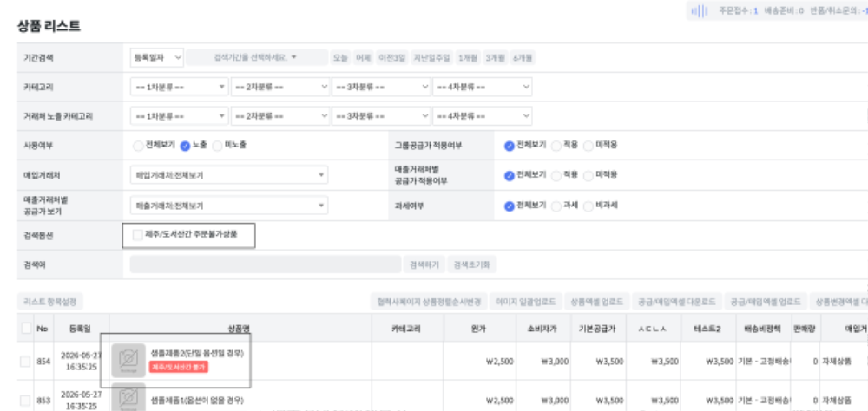Screen dimensions: 868x411
Task: Click 배송준비:0 status counter
Action: click(x=784, y=10)
